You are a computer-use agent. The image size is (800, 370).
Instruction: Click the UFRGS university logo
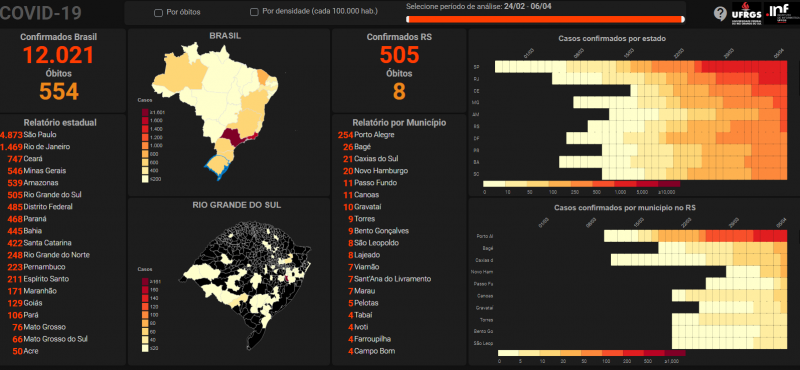coord(746,13)
